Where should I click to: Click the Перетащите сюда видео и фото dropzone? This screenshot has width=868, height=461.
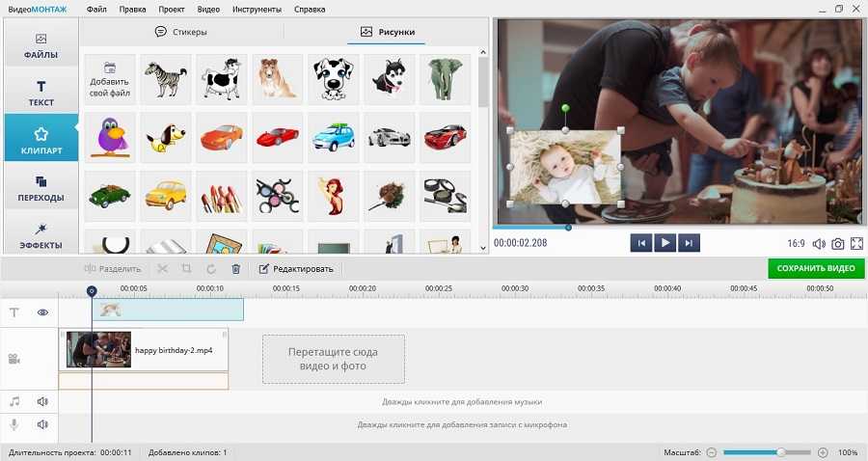pos(334,359)
